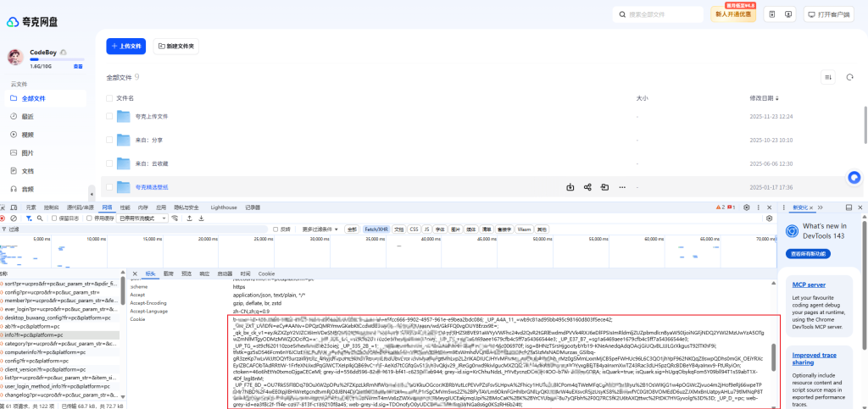Screen dimensions: 868x409
Task: Select Fetch/XHR request type filter
Action: (376, 229)
